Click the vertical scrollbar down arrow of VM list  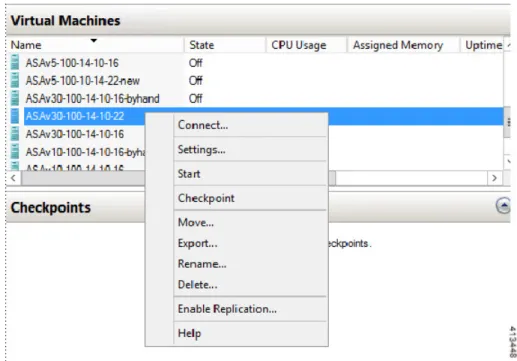coord(508,162)
